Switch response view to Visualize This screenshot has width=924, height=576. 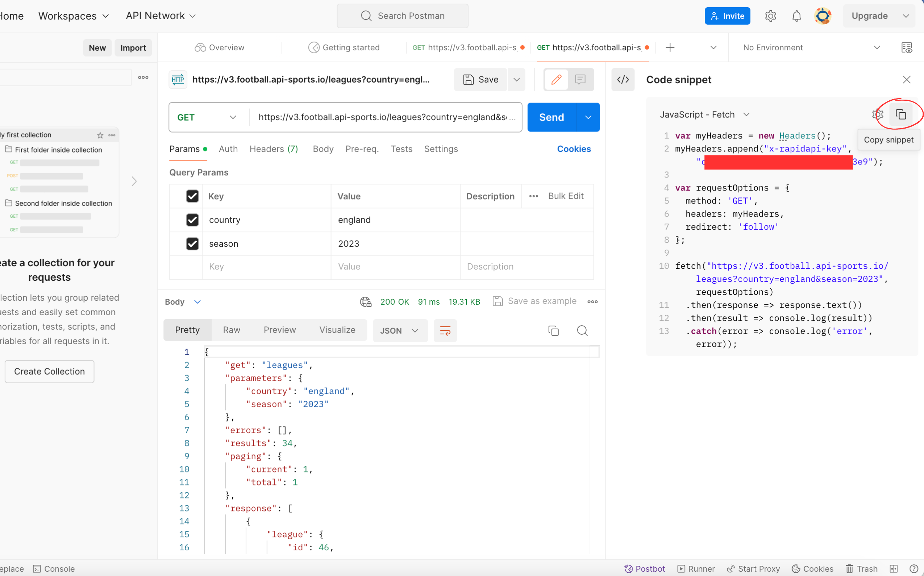(337, 330)
